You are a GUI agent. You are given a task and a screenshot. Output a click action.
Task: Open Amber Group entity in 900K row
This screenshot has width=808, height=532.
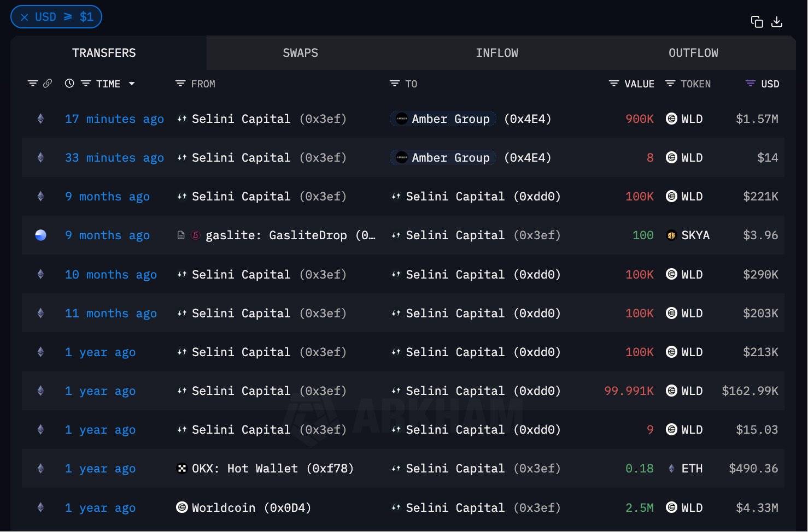tap(450, 119)
